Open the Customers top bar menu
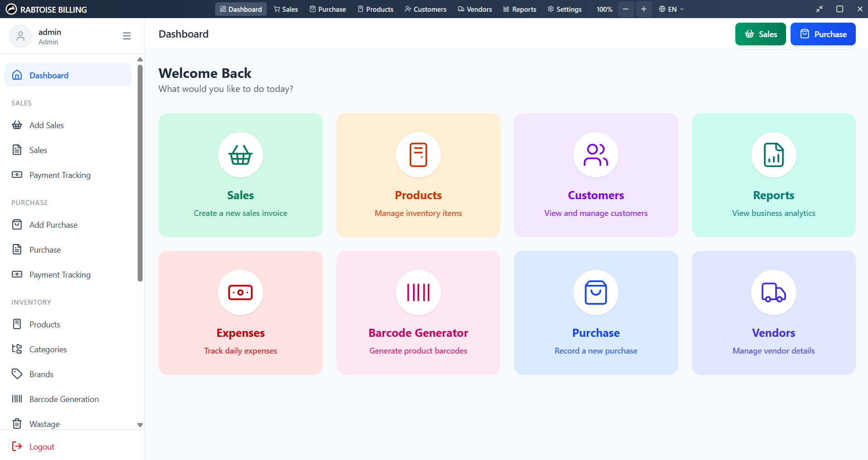This screenshot has width=868, height=460. click(x=426, y=9)
